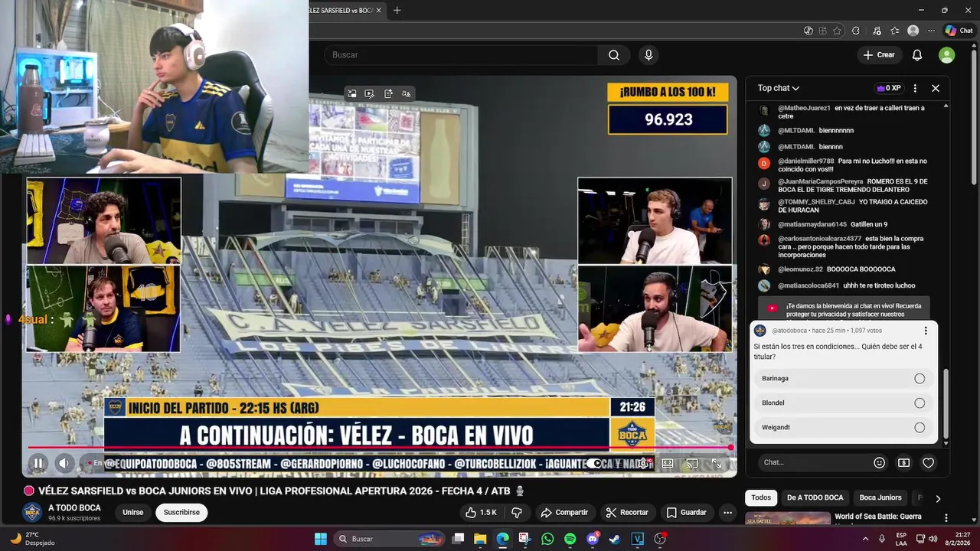Start voice search with the microphone icon
The width and height of the screenshot is (980, 551).
coord(648,55)
